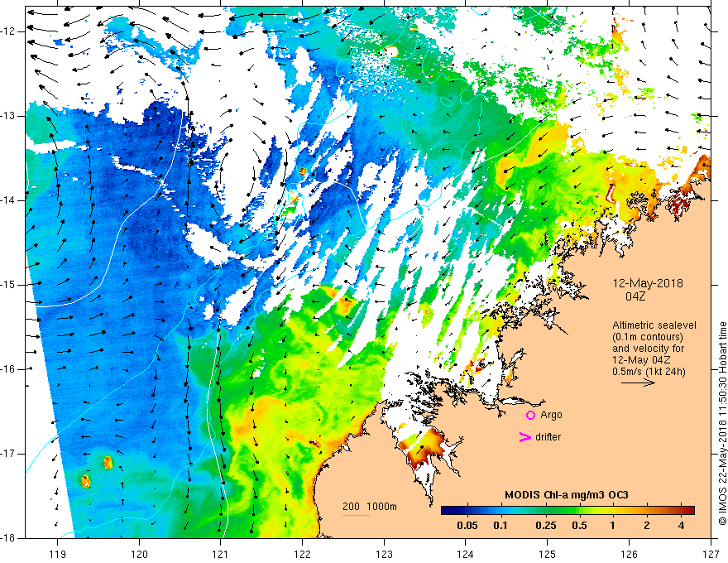Click the 'Altimetric sealevel' caption text
728x563 pixels.
click(x=654, y=325)
